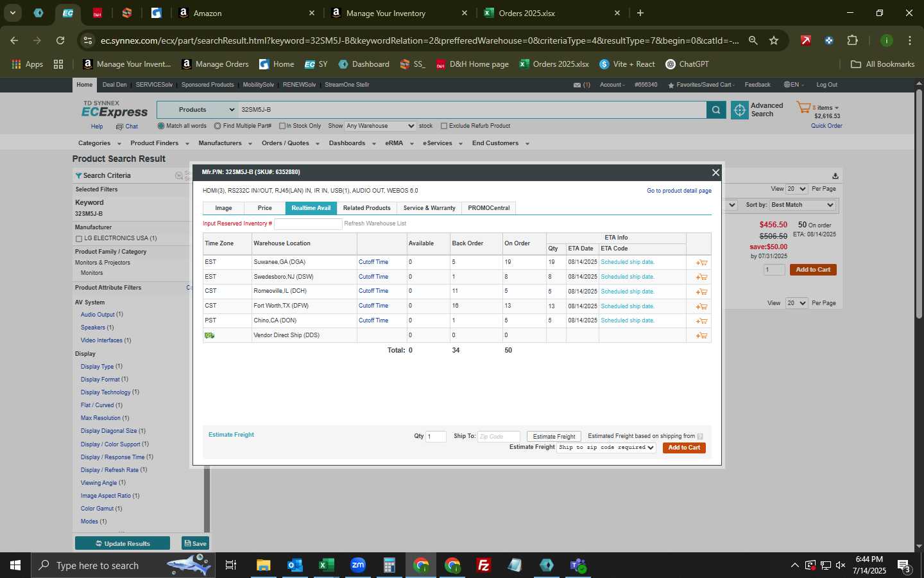
Task: Open Estimate Freight ship method dropdown
Action: 606,448
